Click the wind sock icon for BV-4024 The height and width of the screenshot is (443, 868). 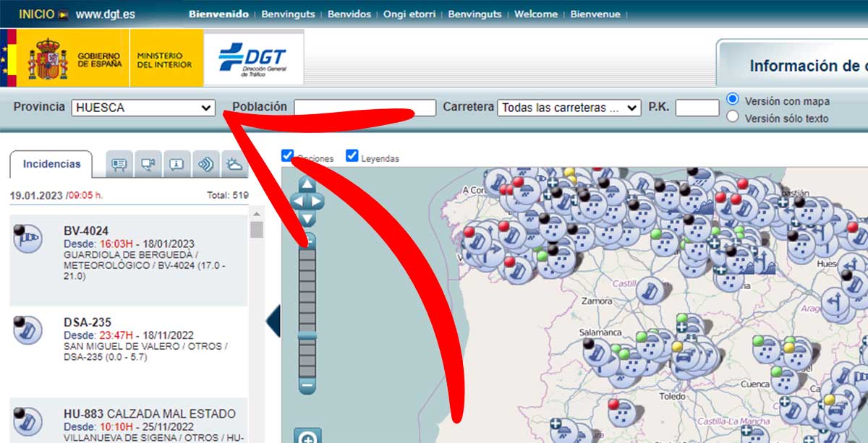click(x=27, y=238)
